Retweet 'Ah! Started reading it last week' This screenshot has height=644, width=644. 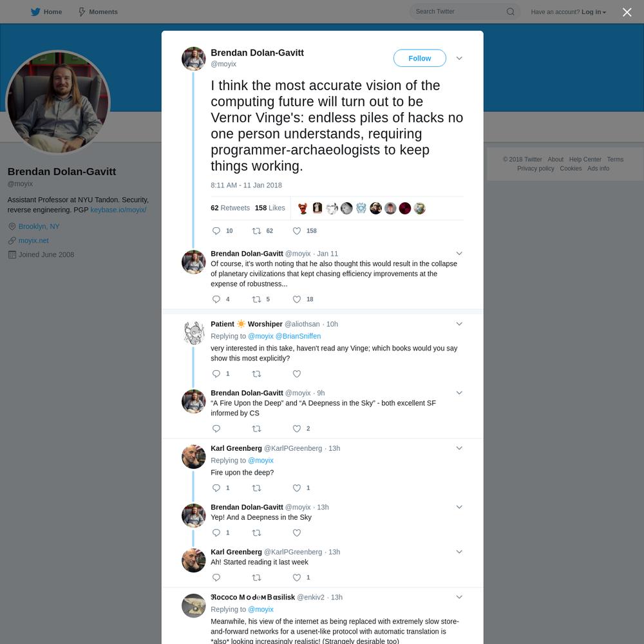256,578
